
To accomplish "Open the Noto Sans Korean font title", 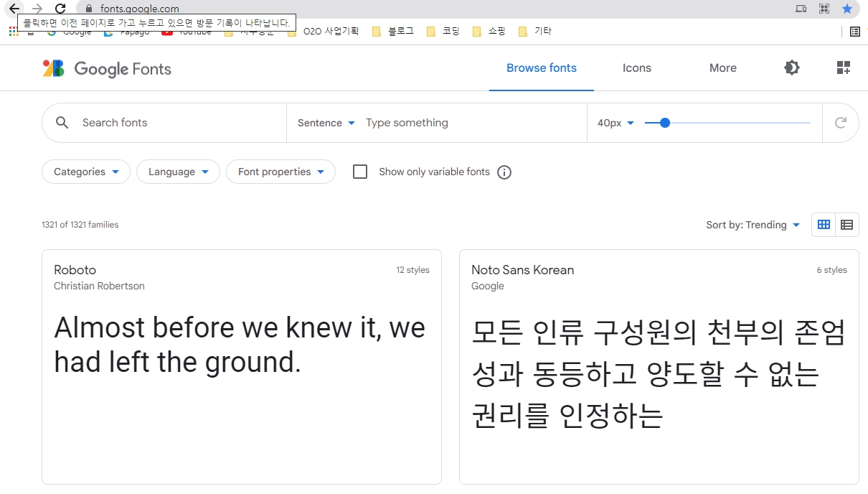I will click(522, 270).
